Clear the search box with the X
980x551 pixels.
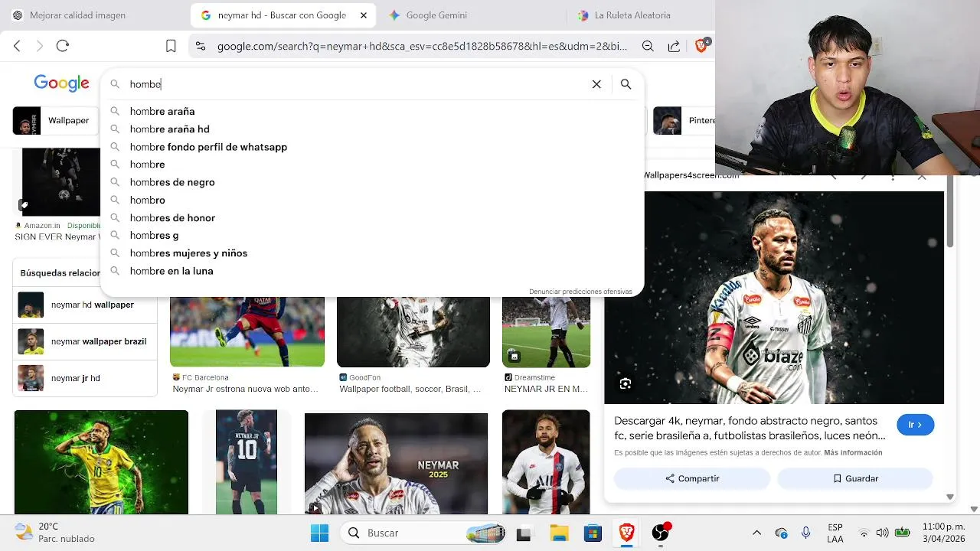coord(596,84)
